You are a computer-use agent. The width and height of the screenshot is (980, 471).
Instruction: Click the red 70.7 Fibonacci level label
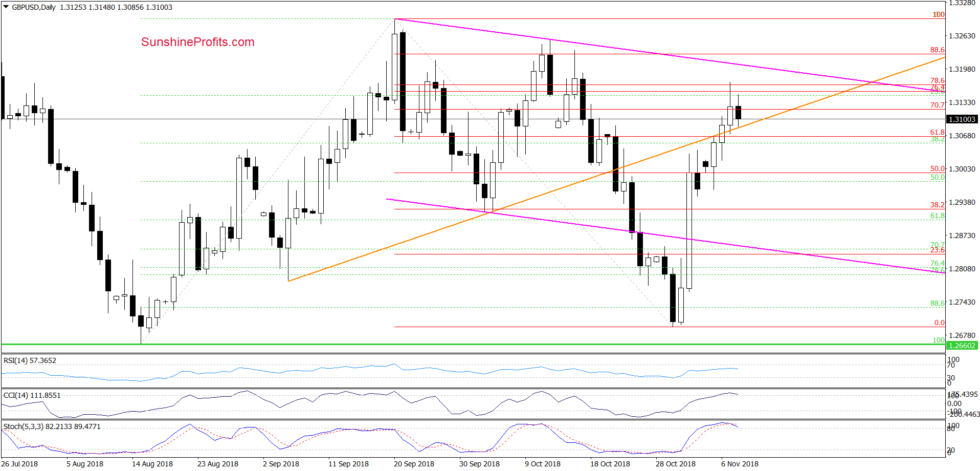click(x=937, y=105)
